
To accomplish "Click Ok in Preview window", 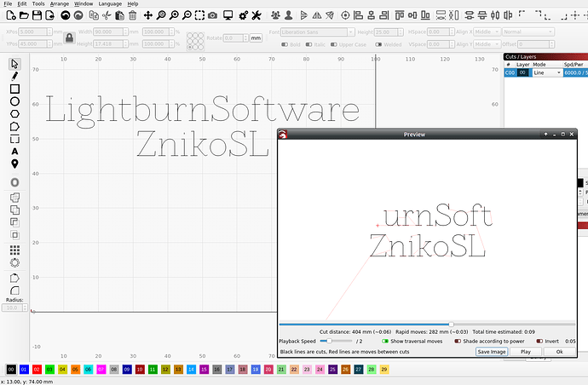I will point(560,352).
